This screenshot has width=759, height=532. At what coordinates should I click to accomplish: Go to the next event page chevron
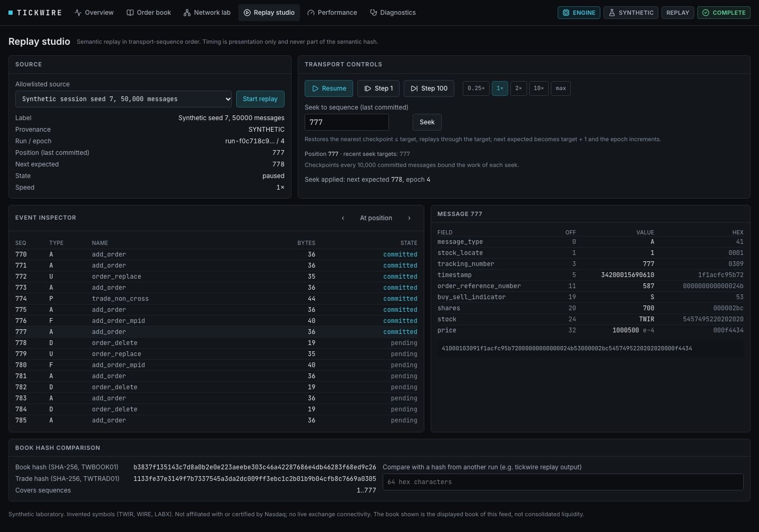[409, 218]
